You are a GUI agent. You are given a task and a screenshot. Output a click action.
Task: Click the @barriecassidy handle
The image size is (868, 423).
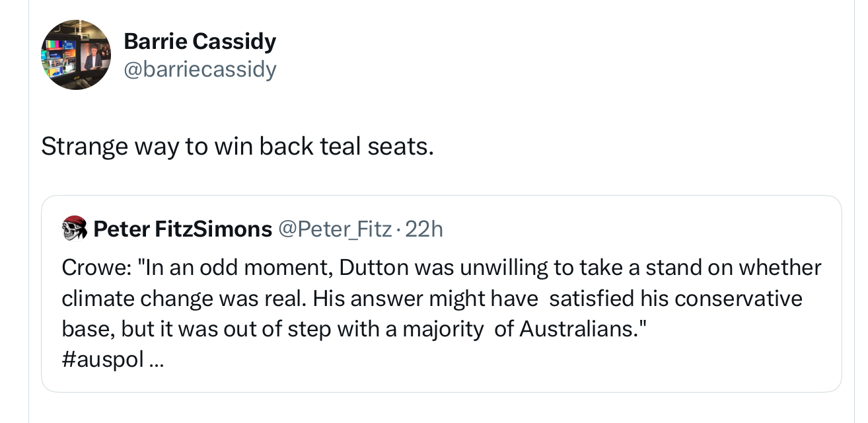tap(199, 69)
